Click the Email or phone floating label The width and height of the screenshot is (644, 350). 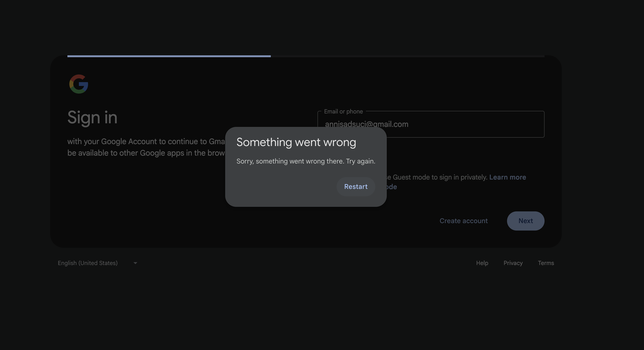pyautogui.click(x=343, y=112)
